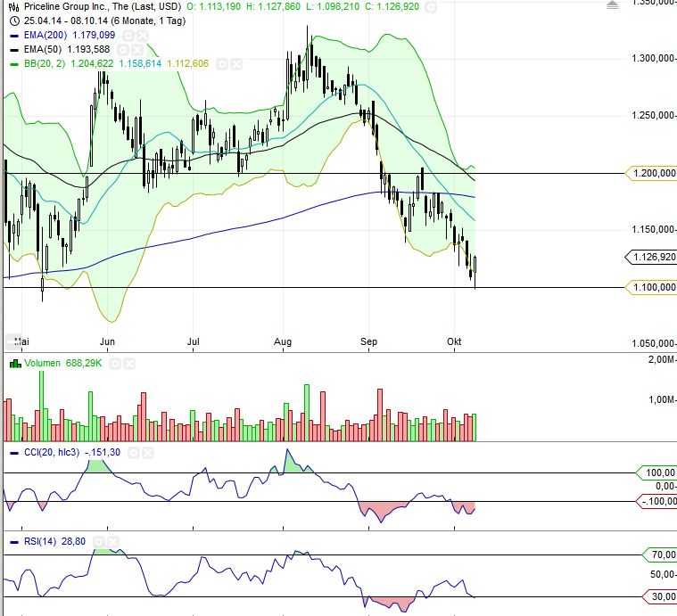Click BB upper band value 1.204,622
The image size is (677, 616).
coord(92,64)
